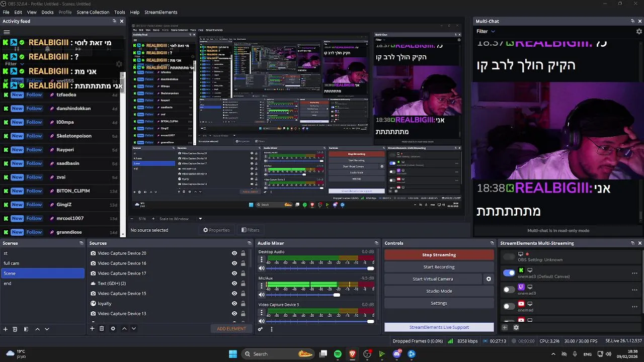Pop out the Audio Mixer dock
Screen dimensions: 644x362
point(376,243)
